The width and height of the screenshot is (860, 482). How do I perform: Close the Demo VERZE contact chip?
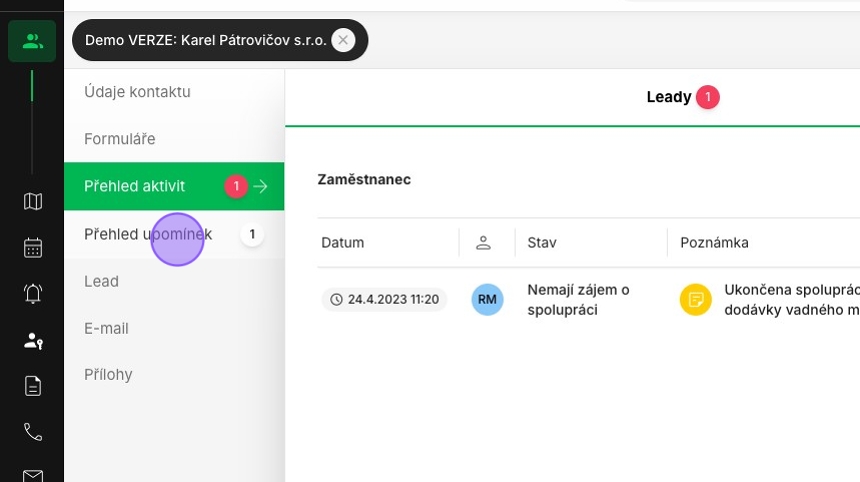343,40
